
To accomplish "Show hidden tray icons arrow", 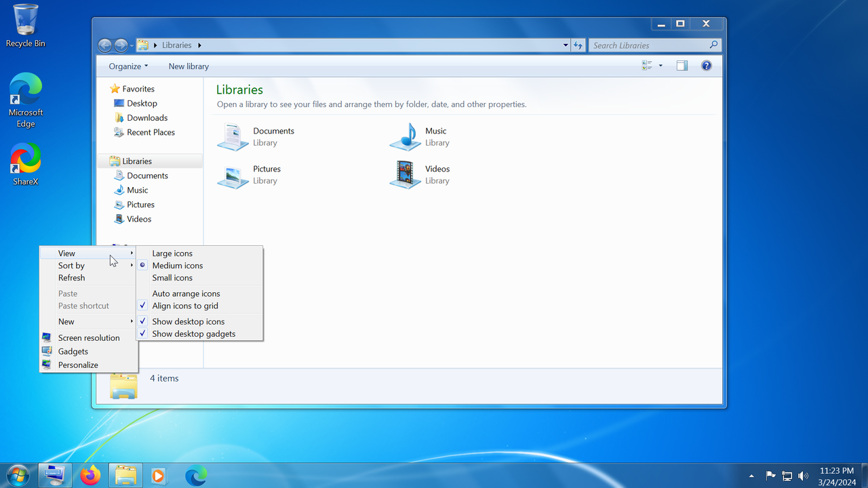I will [751, 476].
